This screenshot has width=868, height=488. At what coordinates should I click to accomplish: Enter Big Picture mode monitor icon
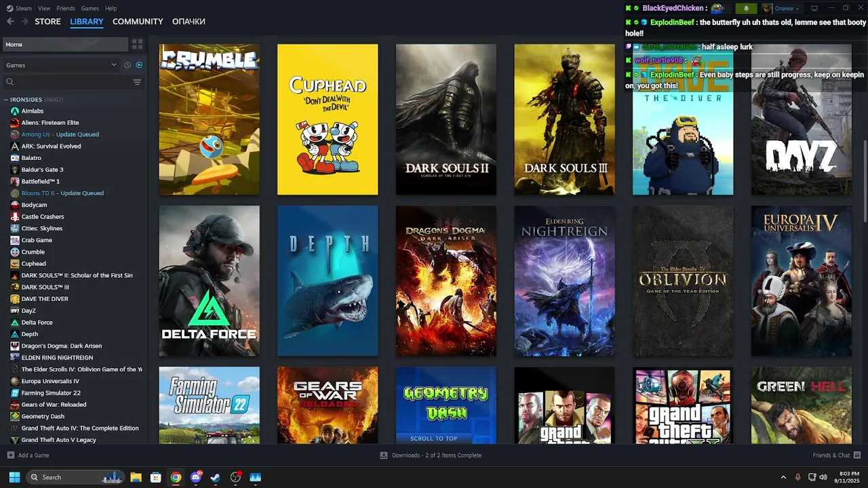point(814,8)
